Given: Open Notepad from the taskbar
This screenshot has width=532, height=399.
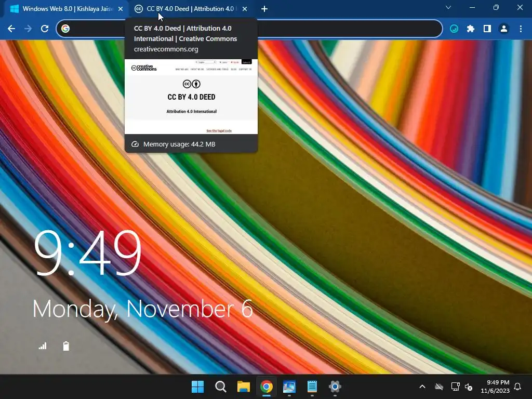Looking at the screenshot, I should [312, 387].
